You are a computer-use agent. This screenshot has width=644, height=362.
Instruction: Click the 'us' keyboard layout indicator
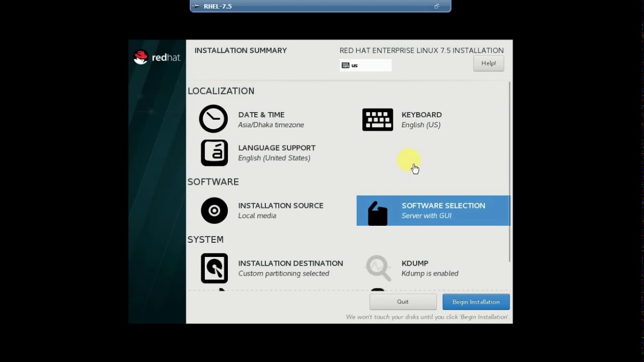[366, 65]
